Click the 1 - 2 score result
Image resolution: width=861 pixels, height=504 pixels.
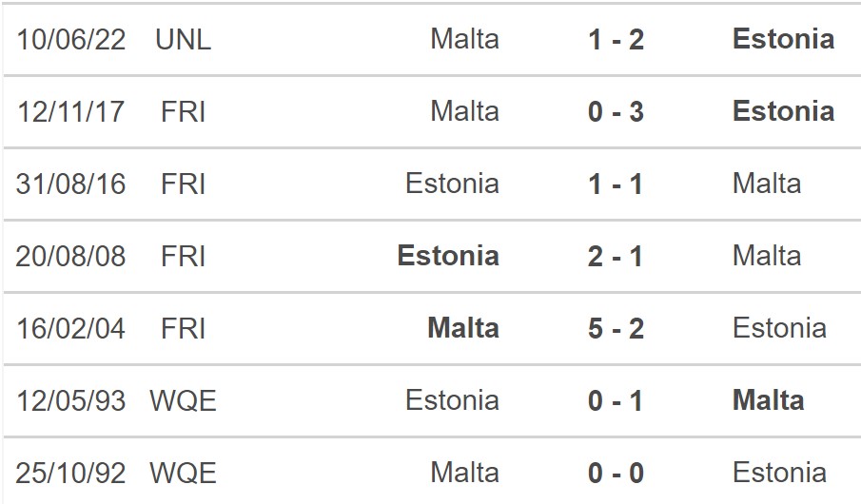[x=616, y=39]
